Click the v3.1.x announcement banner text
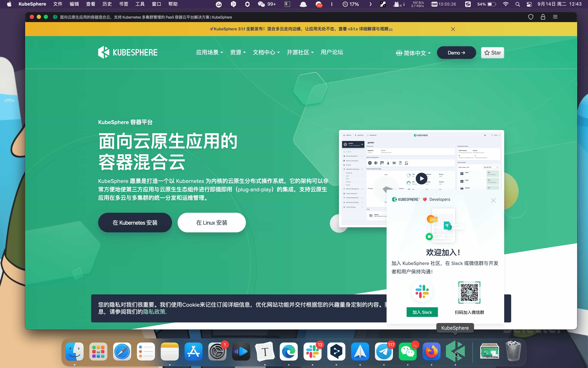This screenshot has width=588, height=368. (301, 29)
